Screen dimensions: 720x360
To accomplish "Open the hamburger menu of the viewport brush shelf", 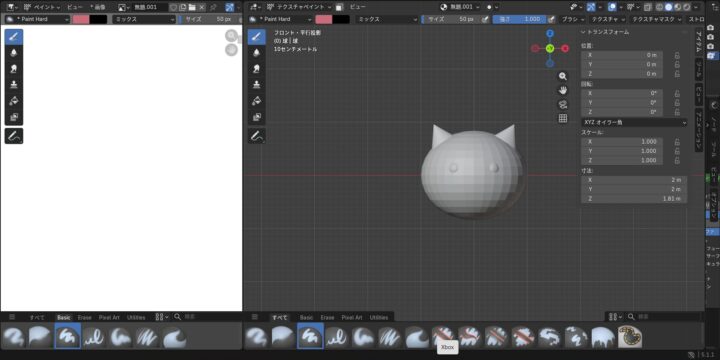I will point(255,317).
